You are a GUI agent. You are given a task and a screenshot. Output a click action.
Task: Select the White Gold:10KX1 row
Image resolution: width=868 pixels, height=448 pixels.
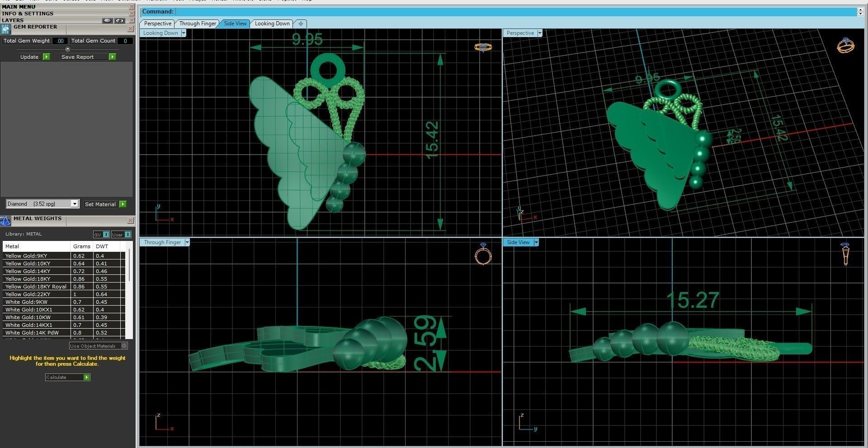64,310
